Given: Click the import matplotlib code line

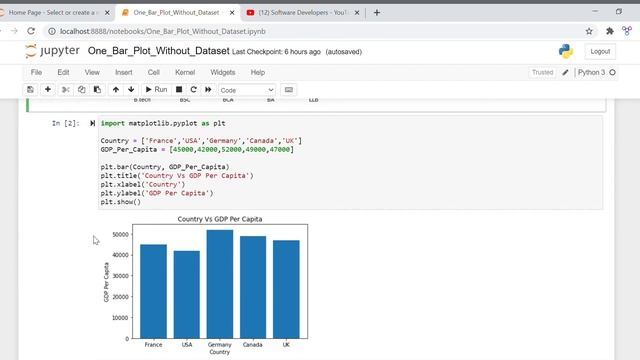Looking at the screenshot, I should pyautogui.click(x=163, y=123).
